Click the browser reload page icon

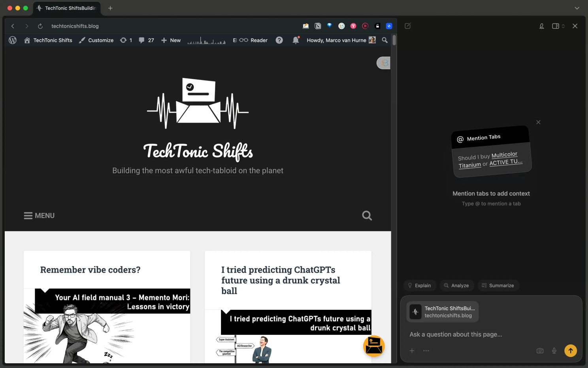(40, 26)
